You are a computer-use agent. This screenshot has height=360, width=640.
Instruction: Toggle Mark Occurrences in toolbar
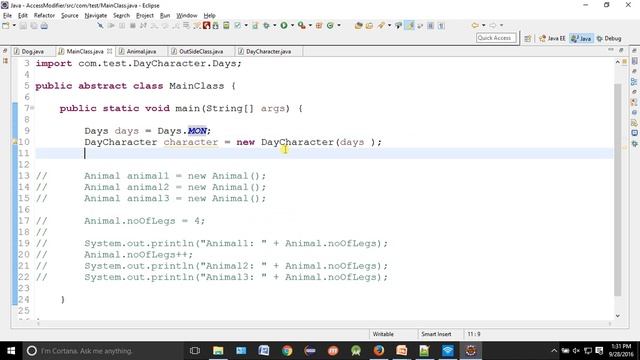point(409,26)
